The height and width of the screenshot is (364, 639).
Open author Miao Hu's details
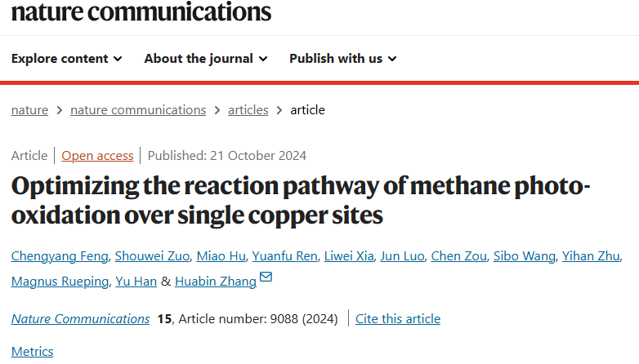tap(221, 256)
